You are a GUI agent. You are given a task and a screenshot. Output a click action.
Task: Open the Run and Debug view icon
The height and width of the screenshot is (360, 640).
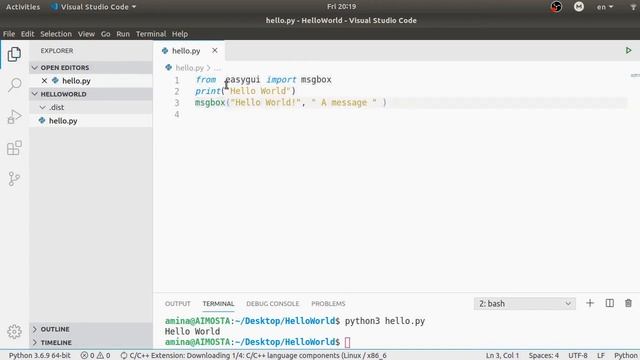(14, 117)
